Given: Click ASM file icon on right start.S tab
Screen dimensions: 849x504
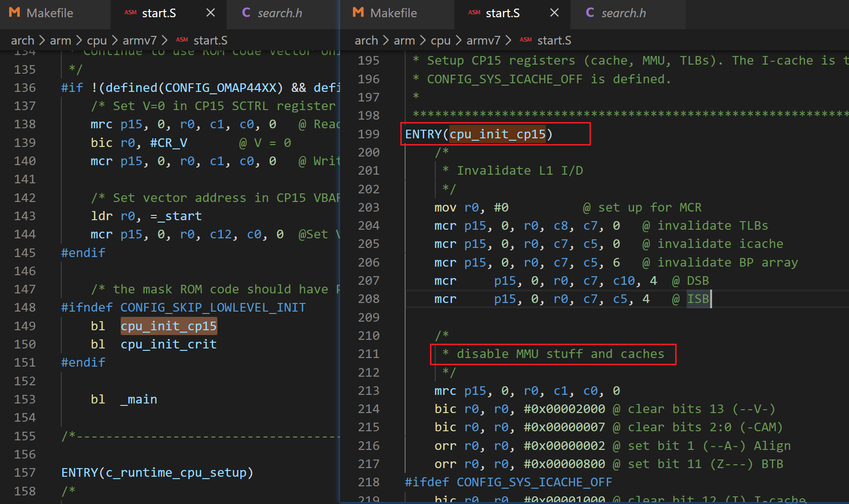Looking at the screenshot, I should point(474,13).
